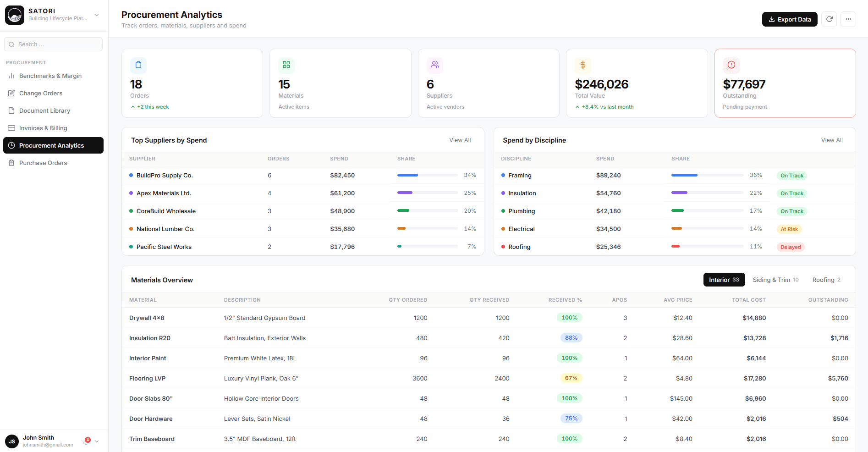View all Top Suppliers by Spend
The height and width of the screenshot is (452, 868).
coord(460,140)
